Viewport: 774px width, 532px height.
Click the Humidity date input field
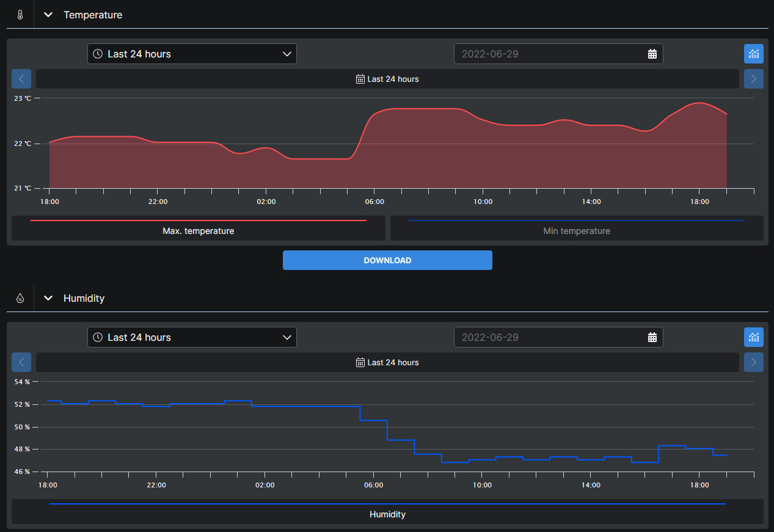tap(550, 337)
